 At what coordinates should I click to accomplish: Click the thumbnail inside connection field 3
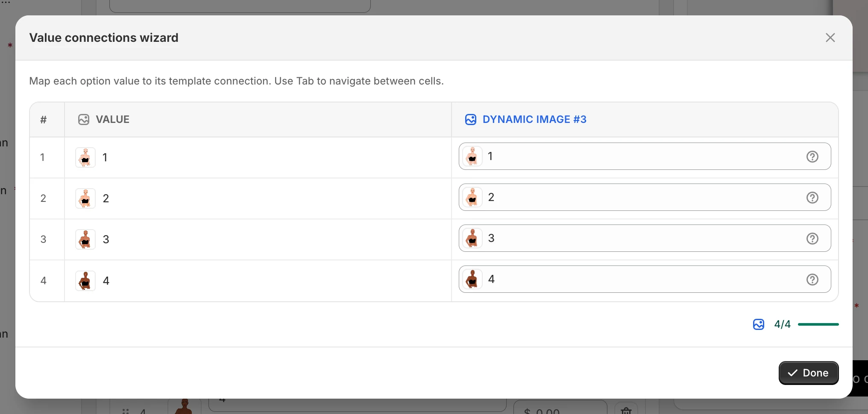[x=472, y=238]
